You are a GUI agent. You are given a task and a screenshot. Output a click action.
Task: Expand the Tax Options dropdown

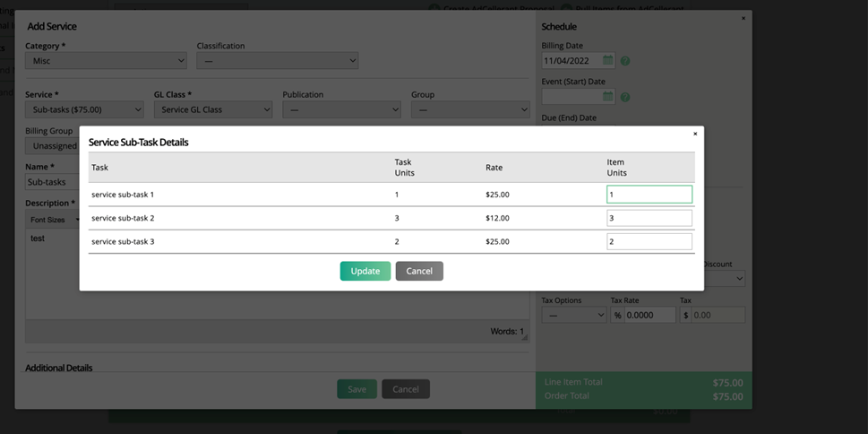pyautogui.click(x=573, y=315)
